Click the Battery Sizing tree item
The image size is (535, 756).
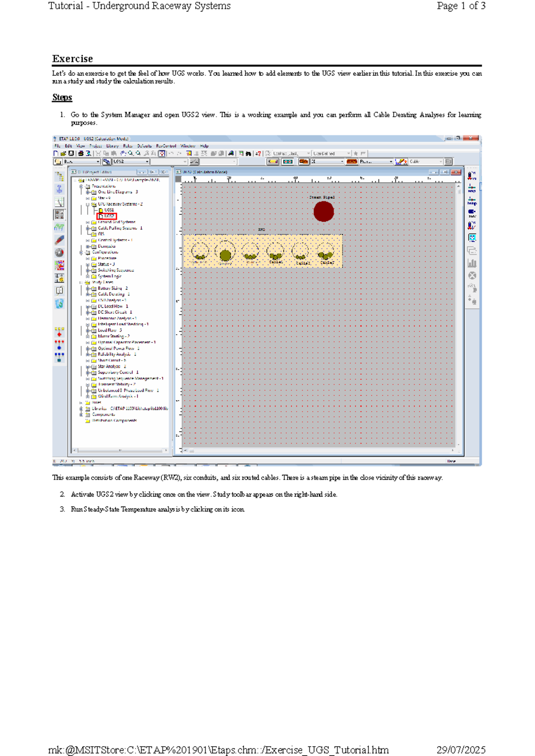(113, 288)
